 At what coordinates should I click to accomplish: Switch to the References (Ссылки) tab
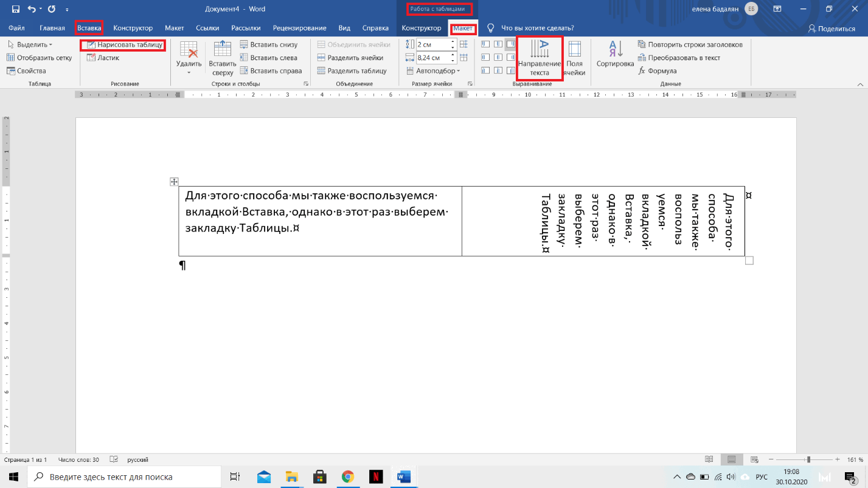tap(207, 28)
